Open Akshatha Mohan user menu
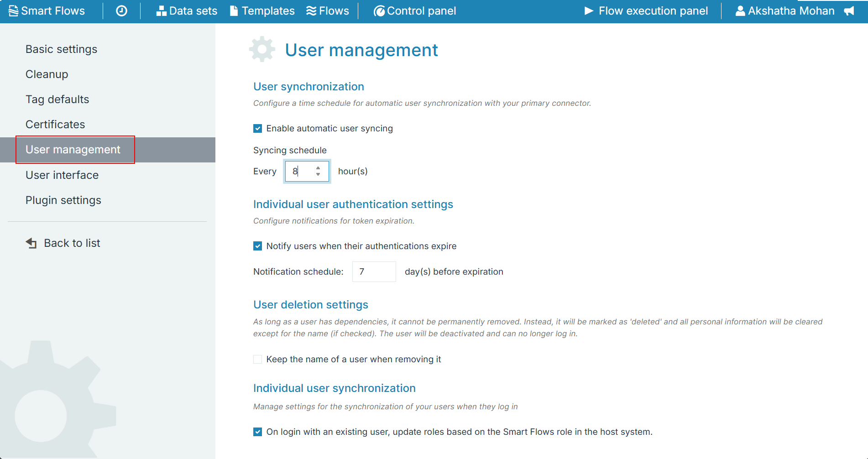868x459 pixels. tap(785, 11)
